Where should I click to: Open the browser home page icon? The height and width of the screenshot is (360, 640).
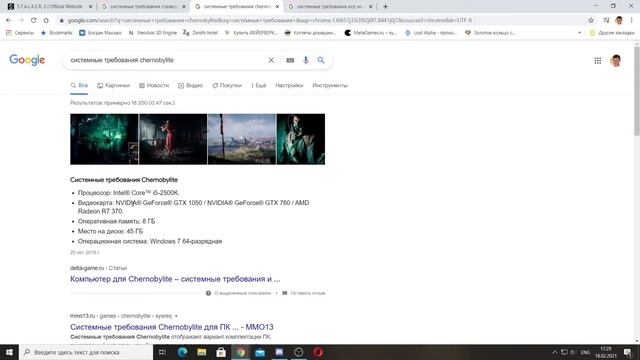click(46, 20)
